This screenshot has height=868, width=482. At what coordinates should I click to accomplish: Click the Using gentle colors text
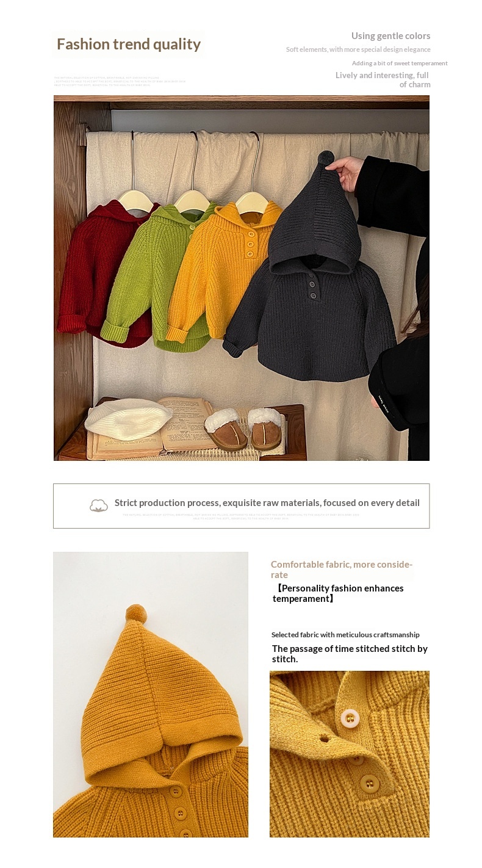tap(391, 36)
